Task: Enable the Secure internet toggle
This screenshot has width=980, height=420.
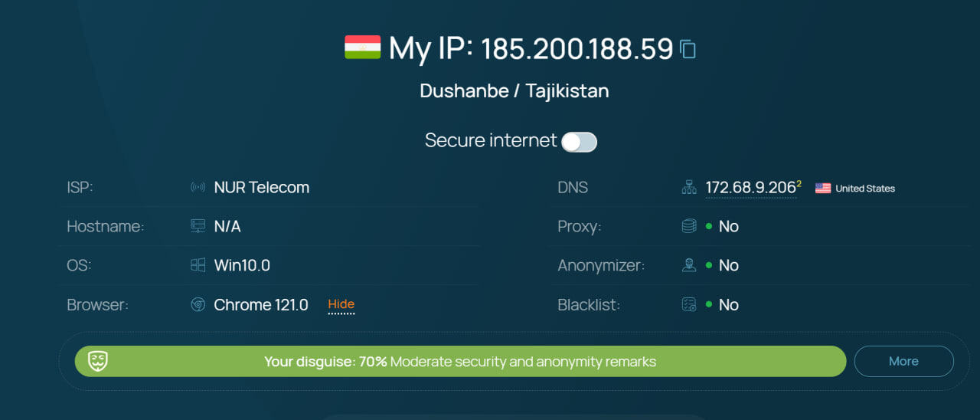Action: pyautogui.click(x=579, y=142)
